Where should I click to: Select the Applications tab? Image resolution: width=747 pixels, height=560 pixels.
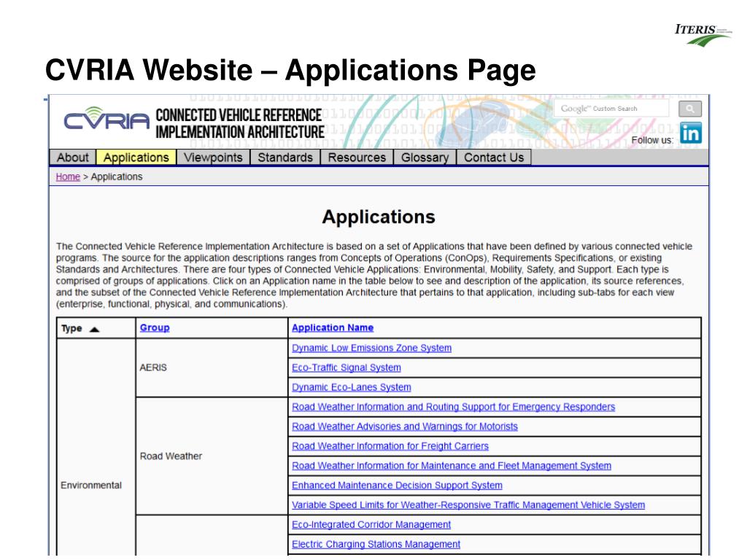(136, 157)
